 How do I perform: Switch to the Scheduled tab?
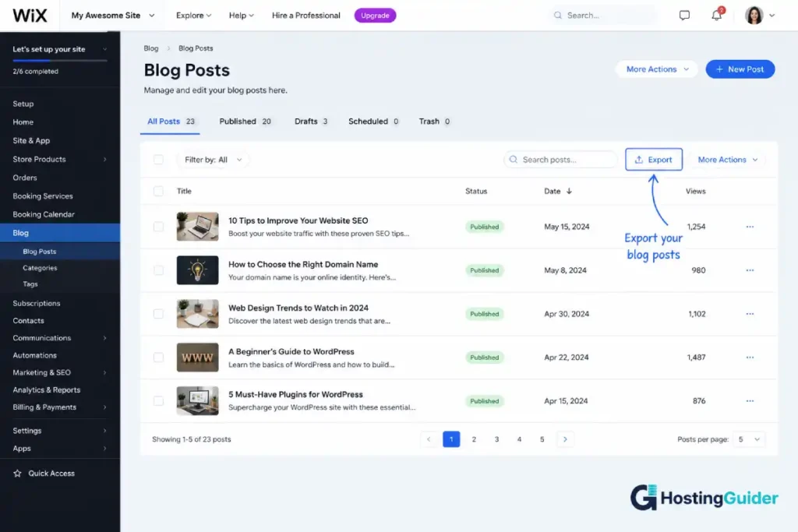373,122
